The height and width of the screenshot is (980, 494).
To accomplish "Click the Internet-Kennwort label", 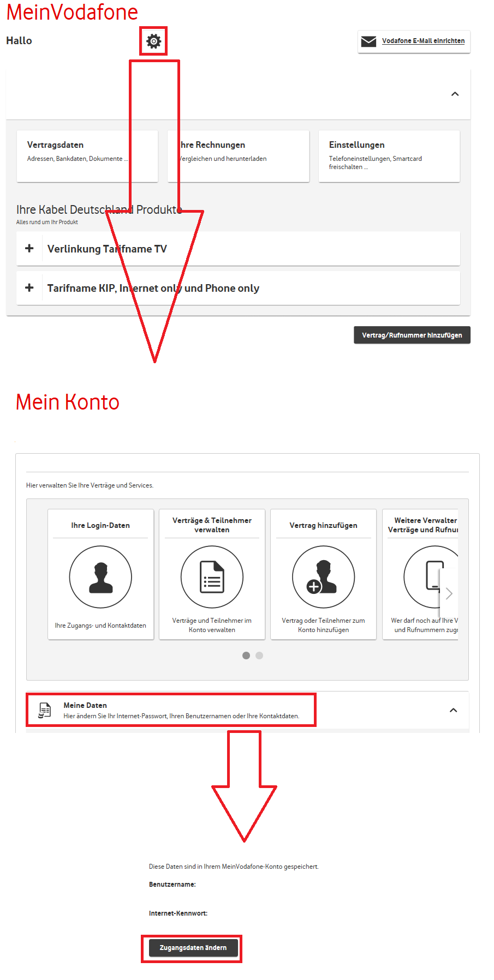I will pyautogui.click(x=178, y=913).
